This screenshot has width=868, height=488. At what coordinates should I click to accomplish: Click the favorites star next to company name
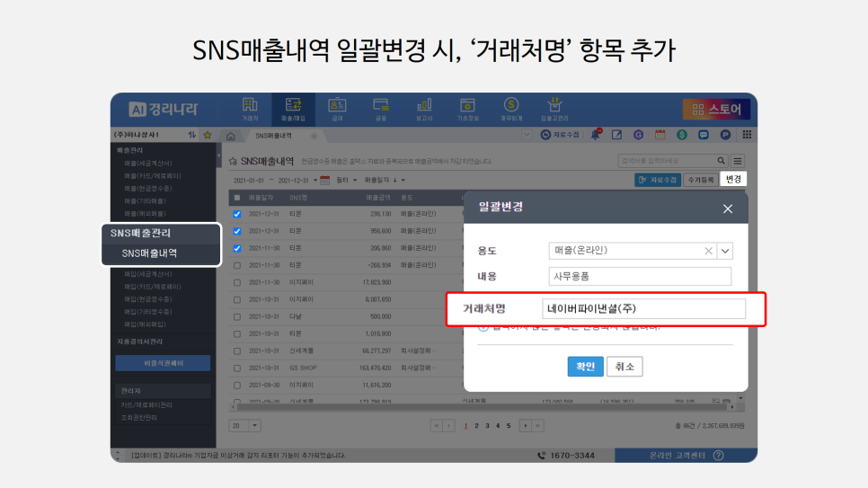coord(208,135)
